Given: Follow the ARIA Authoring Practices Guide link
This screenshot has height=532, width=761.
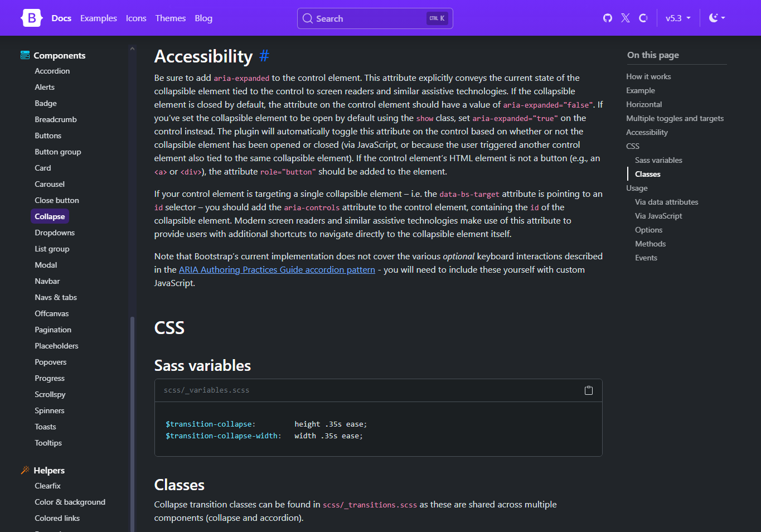Looking at the screenshot, I should [277, 270].
